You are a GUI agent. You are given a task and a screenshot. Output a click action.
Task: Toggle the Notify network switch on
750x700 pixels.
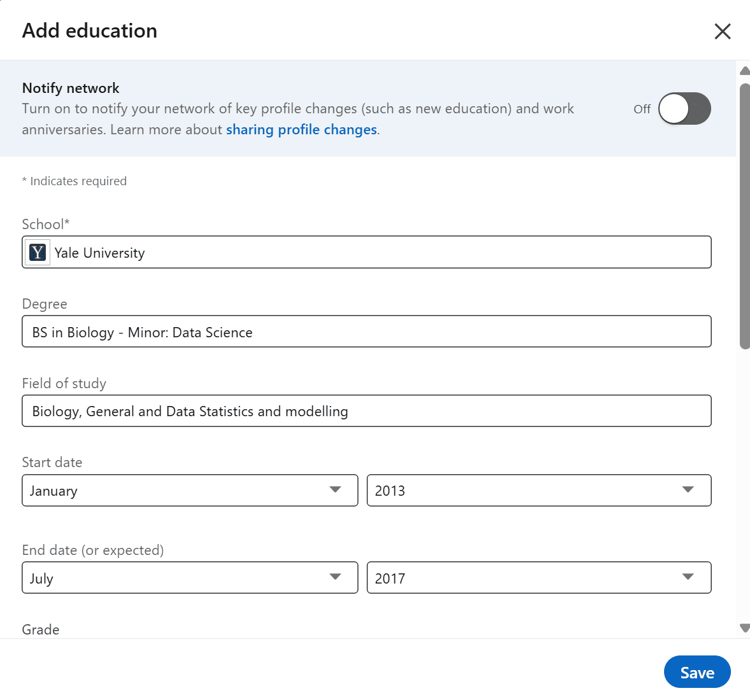click(x=684, y=108)
